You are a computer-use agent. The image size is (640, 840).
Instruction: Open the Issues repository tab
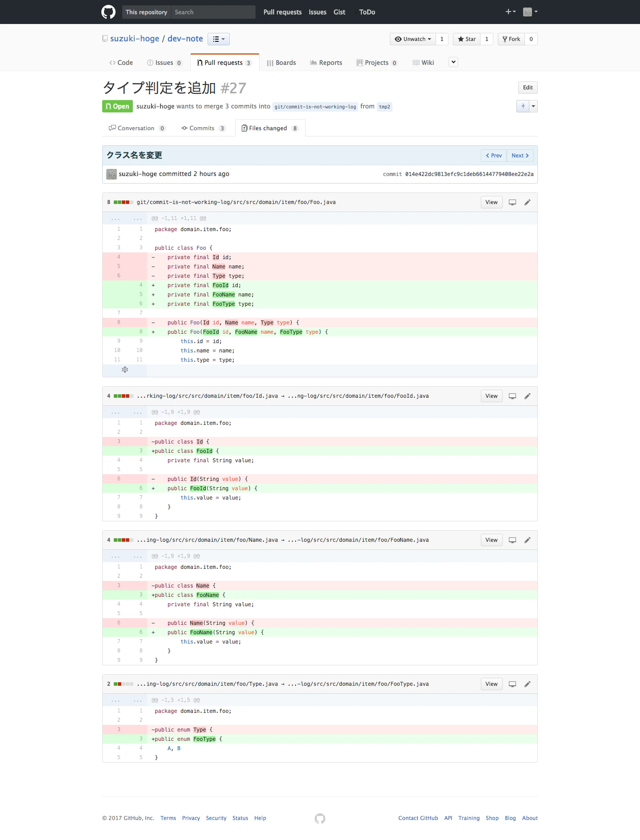[x=164, y=63]
